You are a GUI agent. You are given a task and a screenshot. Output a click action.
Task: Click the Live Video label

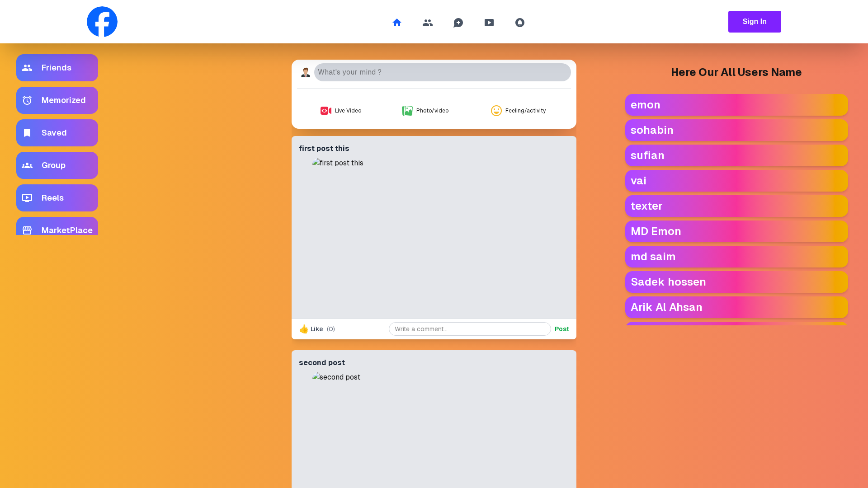point(348,111)
